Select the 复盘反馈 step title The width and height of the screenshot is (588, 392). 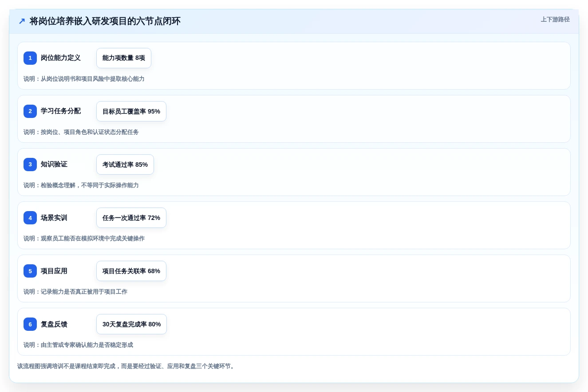(x=54, y=324)
